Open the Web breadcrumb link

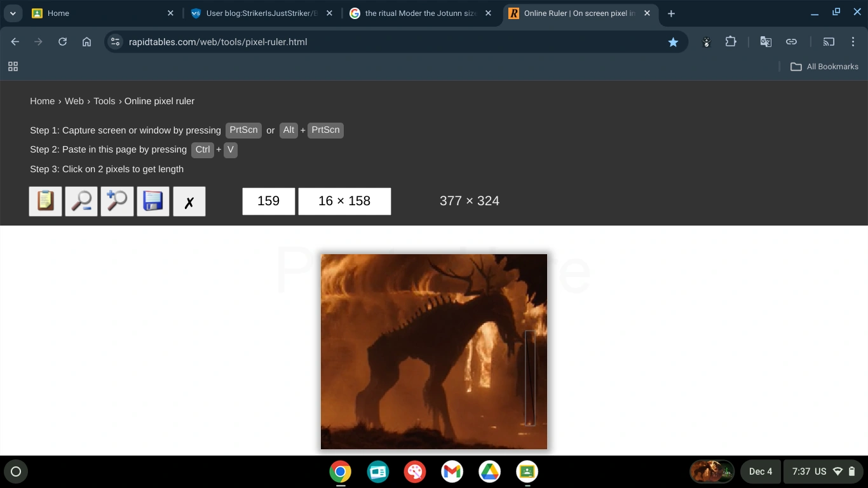point(74,101)
